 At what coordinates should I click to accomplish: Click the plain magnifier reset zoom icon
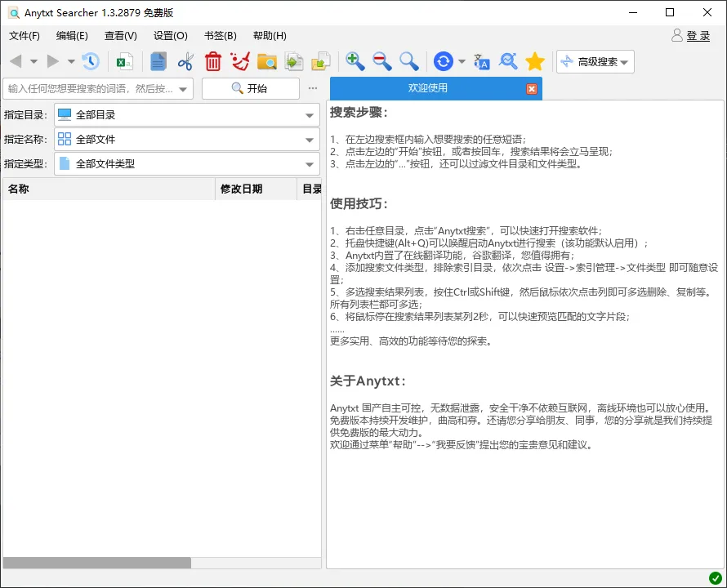409,61
